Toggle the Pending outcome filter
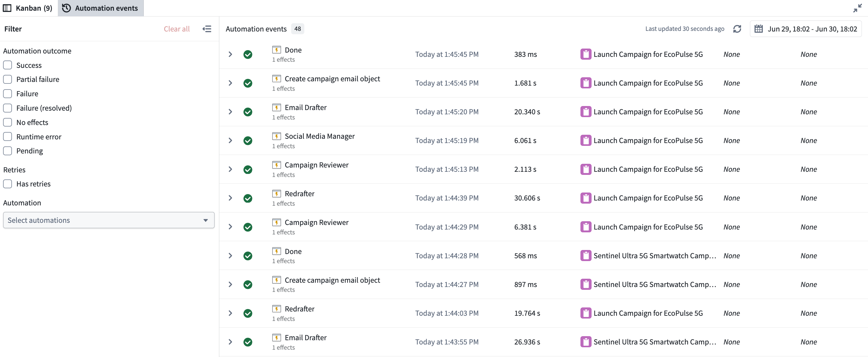868x357 pixels. click(x=7, y=151)
